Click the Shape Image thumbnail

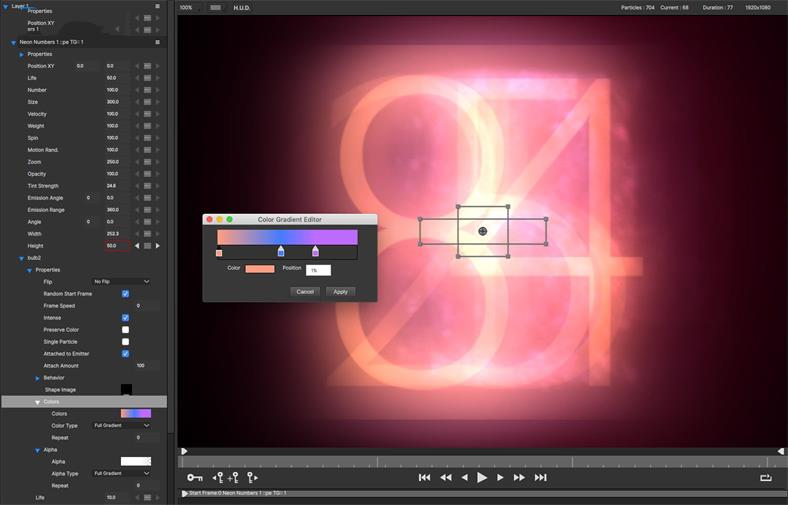(x=127, y=389)
